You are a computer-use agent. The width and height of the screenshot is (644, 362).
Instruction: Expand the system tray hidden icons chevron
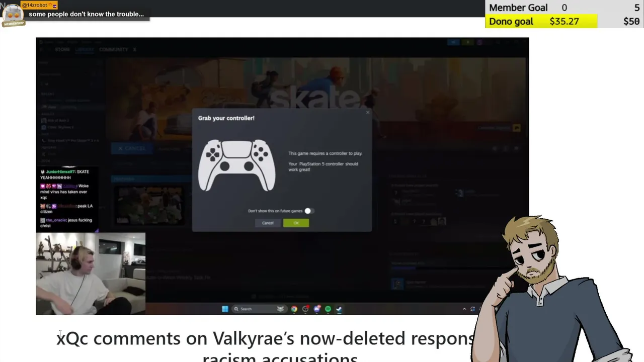click(x=464, y=309)
